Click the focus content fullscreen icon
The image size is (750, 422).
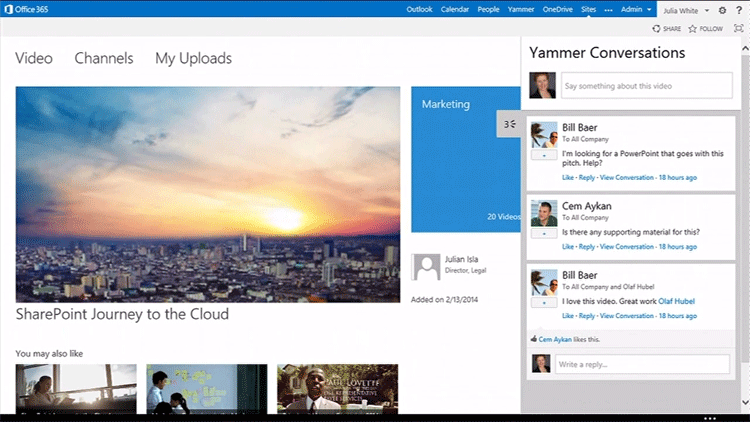coord(738,29)
